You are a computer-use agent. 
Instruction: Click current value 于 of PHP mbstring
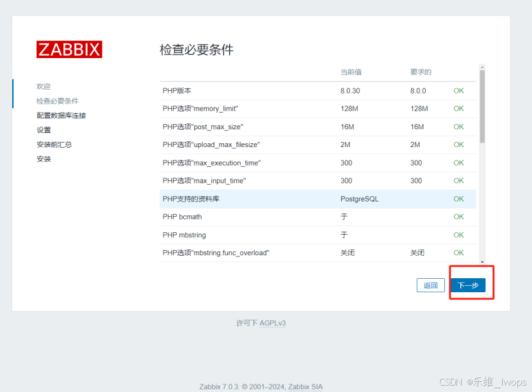(x=344, y=235)
